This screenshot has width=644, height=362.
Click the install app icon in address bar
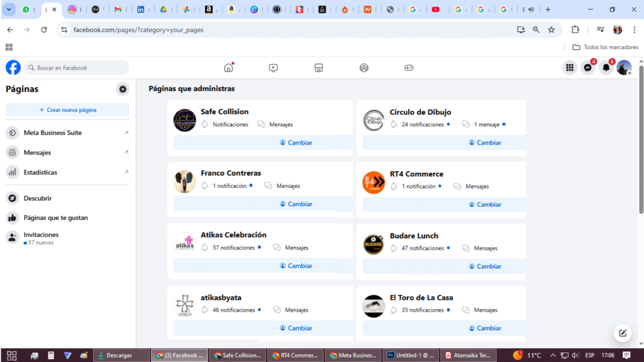coord(521,30)
